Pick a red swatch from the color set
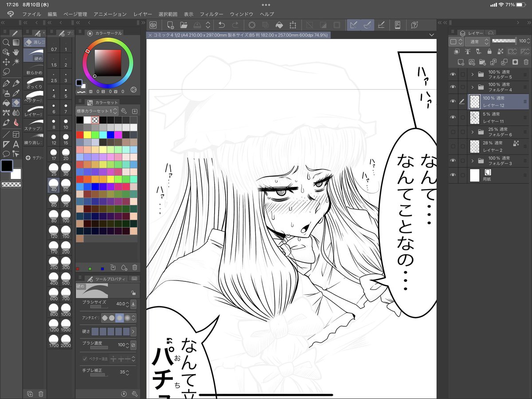 pyautogui.click(x=79, y=135)
